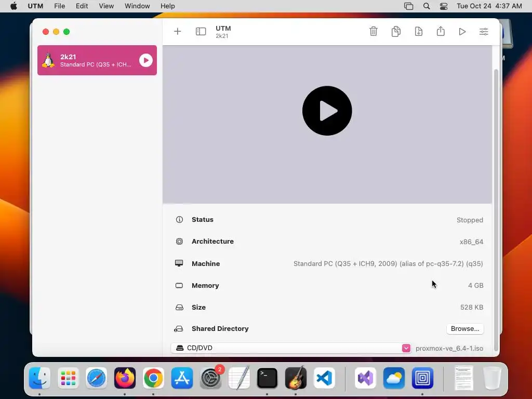Select the 2k21 VM in sidebar
This screenshot has width=532, height=399.
[x=97, y=60]
